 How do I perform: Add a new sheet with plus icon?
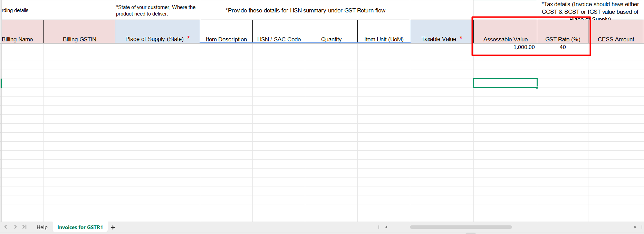click(x=113, y=227)
